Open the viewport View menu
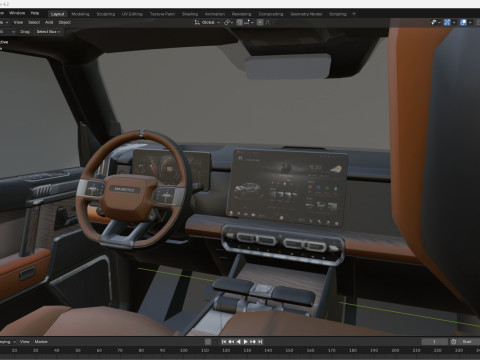 [x=18, y=22]
